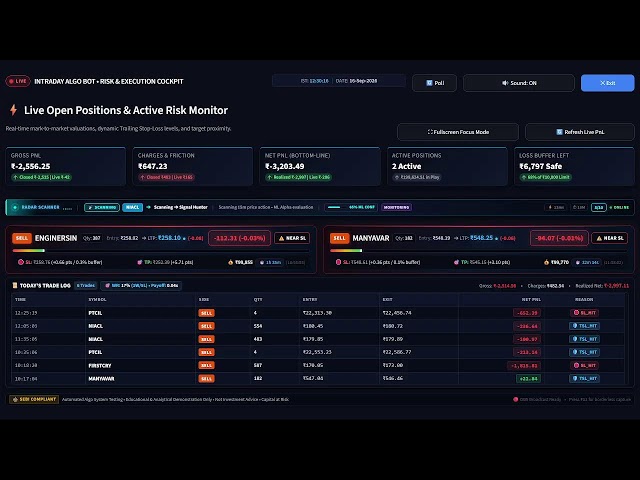Click the SCANNING status pill in radar bar
Image resolution: width=640 pixels, height=480 pixels.
pos(102,207)
